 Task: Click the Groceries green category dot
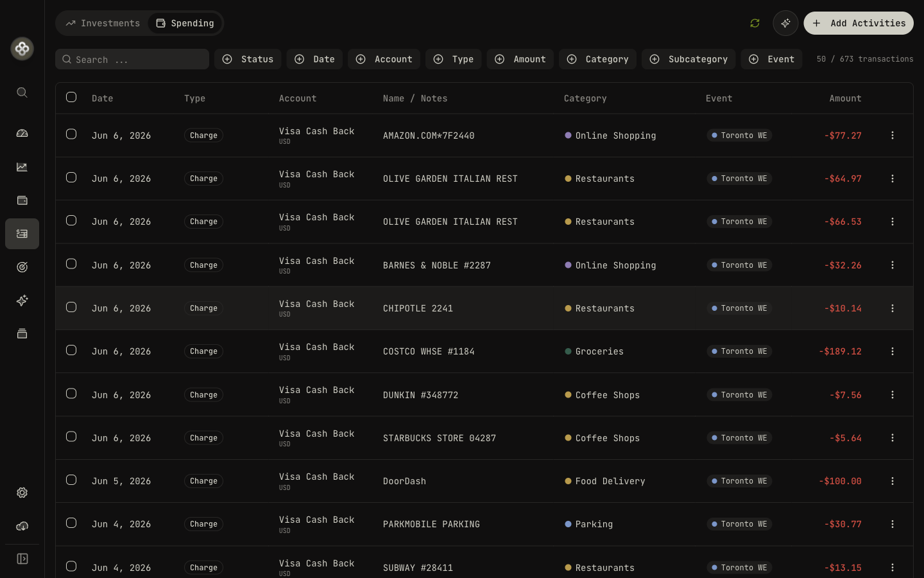568,351
